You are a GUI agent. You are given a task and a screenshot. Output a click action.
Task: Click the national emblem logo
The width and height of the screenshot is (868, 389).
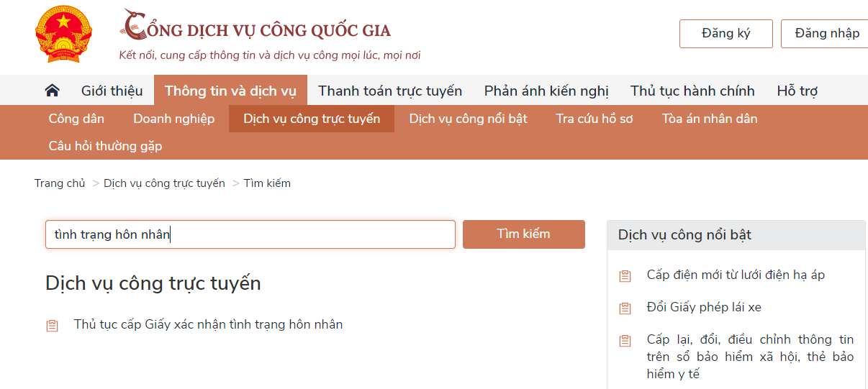tap(64, 34)
